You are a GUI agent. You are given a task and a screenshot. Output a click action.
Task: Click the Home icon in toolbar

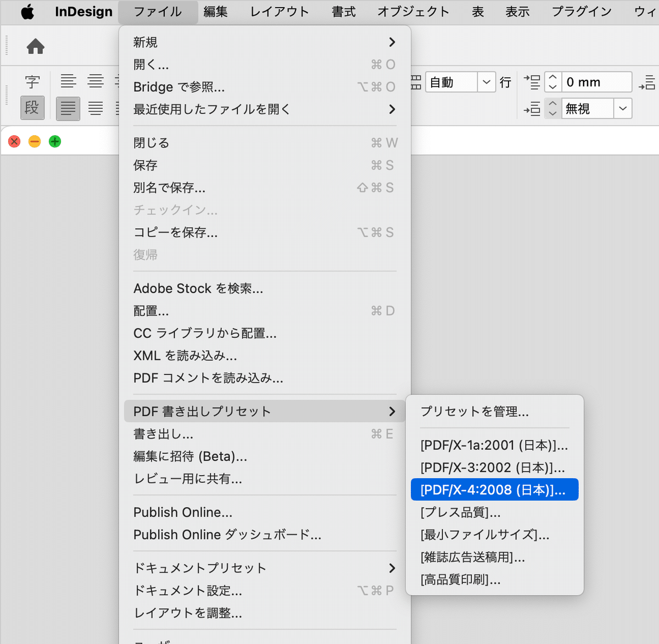(36, 46)
